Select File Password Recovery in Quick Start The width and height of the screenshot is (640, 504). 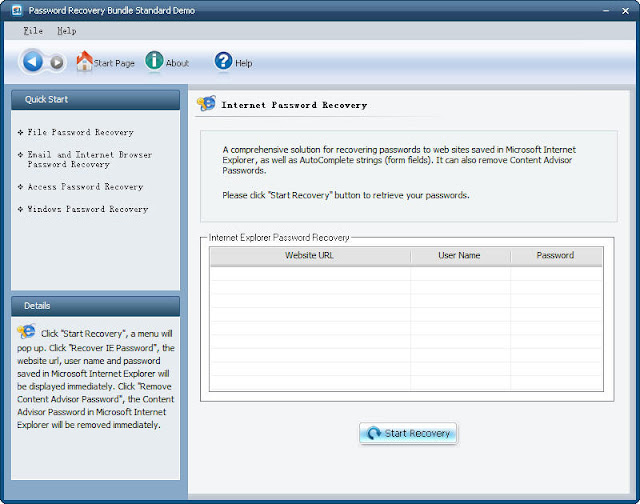80,132
